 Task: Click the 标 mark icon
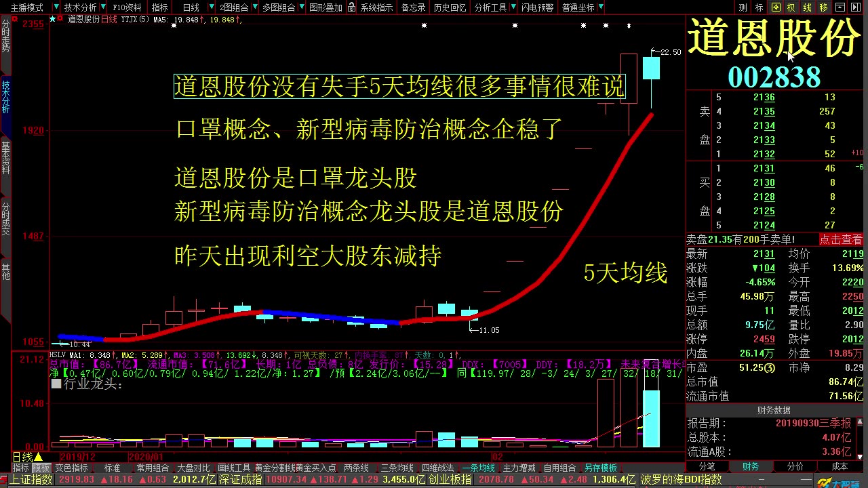coord(759,7)
